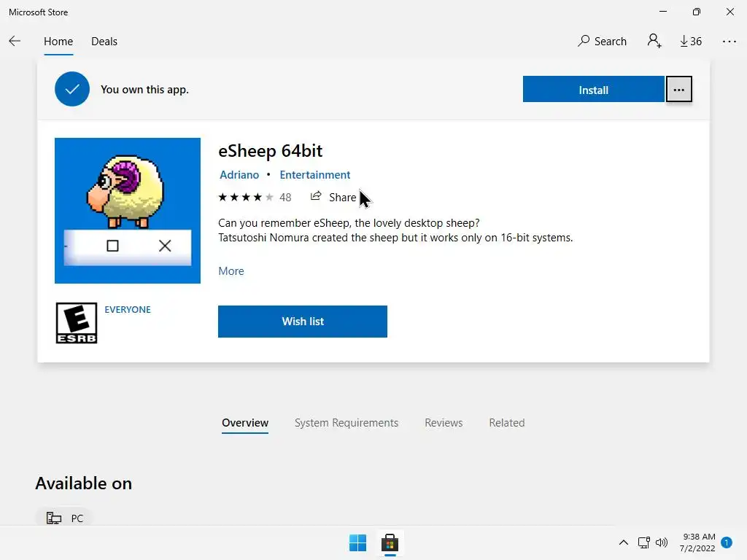Open the See more menu in header
This screenshot has width=747, height=560.
pyautogui.click(x=729, y=42)
